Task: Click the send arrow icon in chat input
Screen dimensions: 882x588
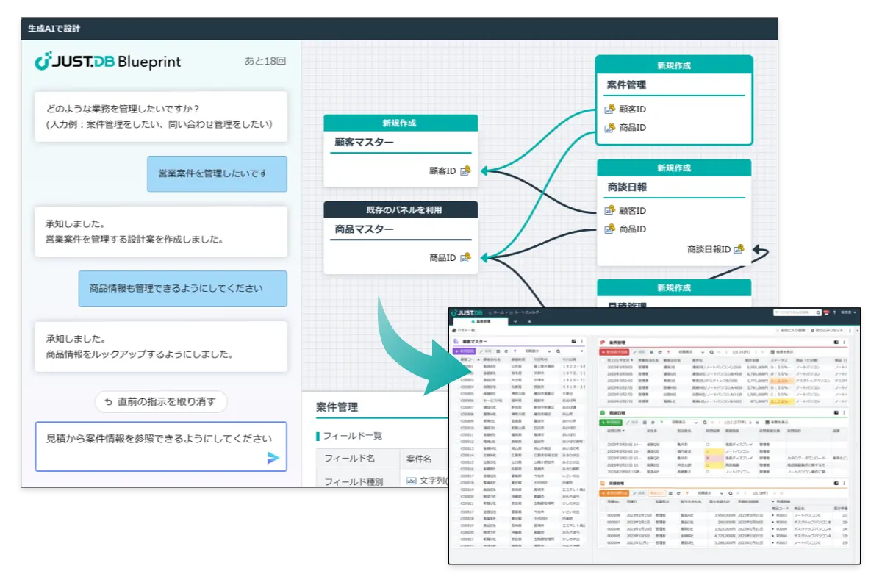Action: [x=273, y=458]
